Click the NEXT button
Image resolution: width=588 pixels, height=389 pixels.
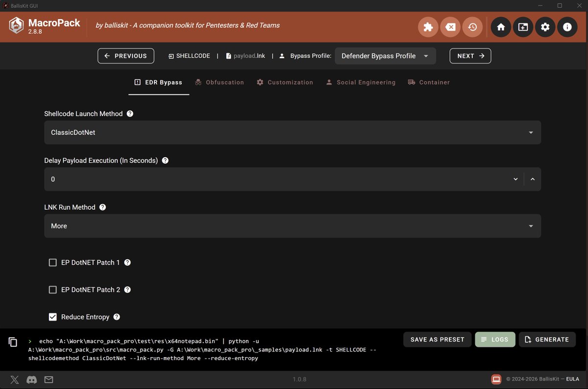pos(470,56)
